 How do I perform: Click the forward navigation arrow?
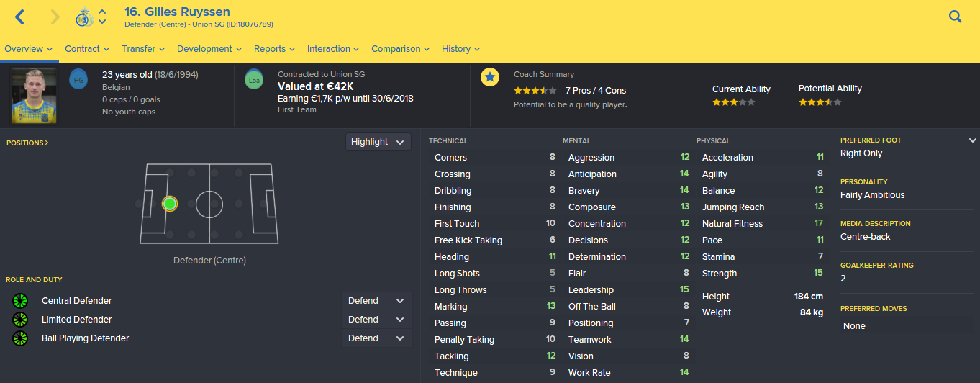[x=55, y=17]
